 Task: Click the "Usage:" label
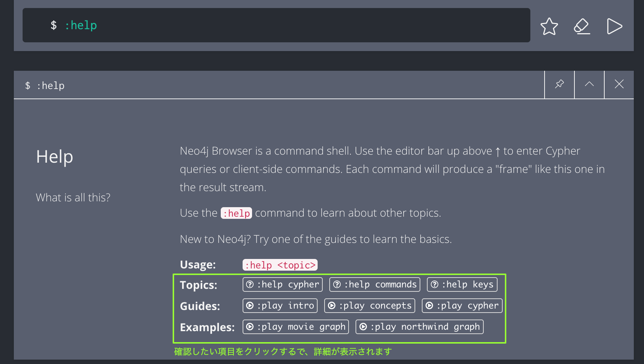click(x=198, y=264)
